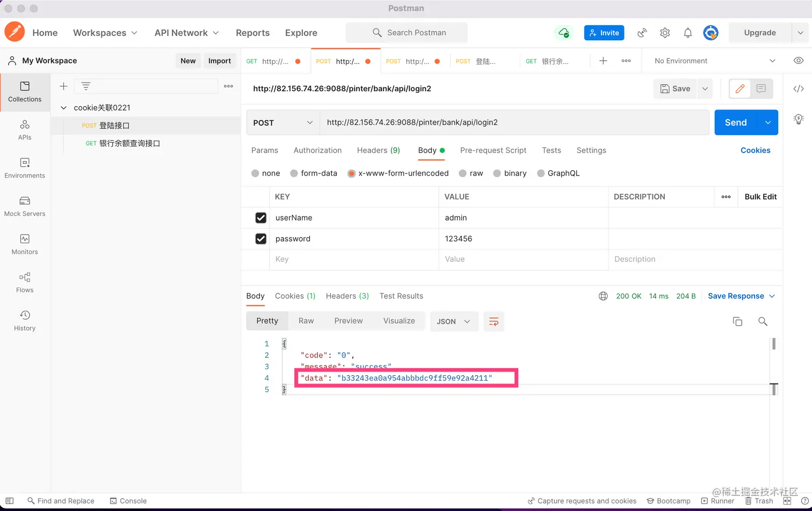Select the GraphQL body type

click(541, 173)
